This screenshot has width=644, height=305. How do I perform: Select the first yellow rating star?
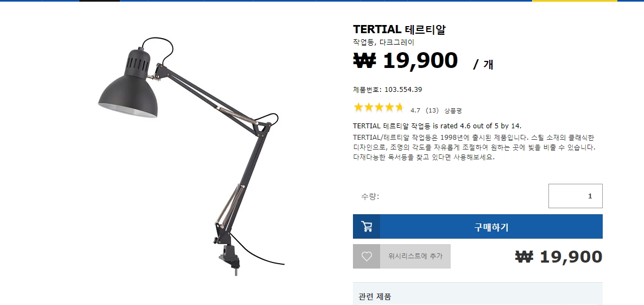358,108
